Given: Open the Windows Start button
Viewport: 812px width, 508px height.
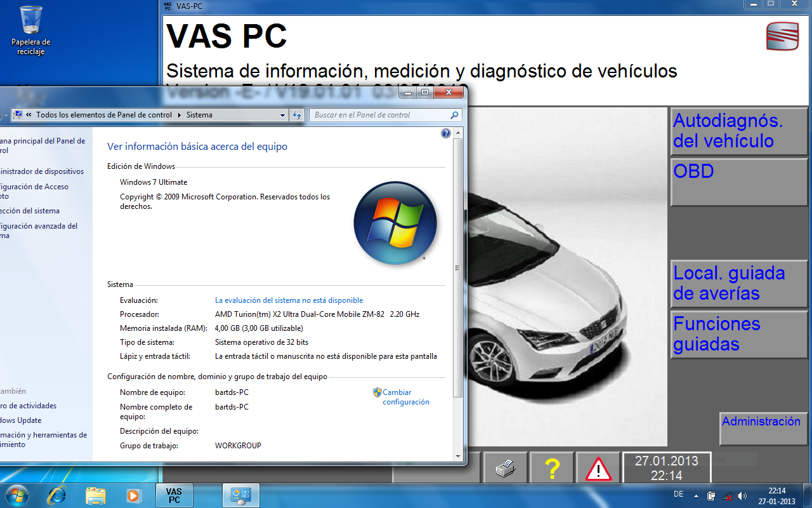Looking at the screenshot, I should [16, 495].
